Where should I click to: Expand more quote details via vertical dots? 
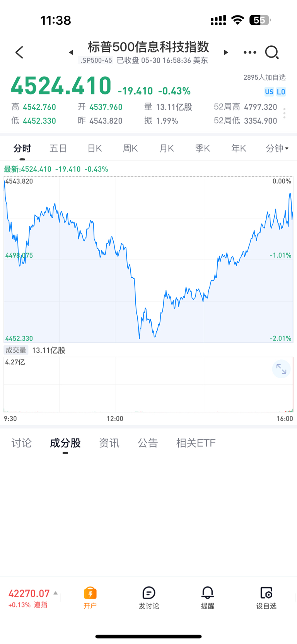pyautogui.click(x=284, y=113)
